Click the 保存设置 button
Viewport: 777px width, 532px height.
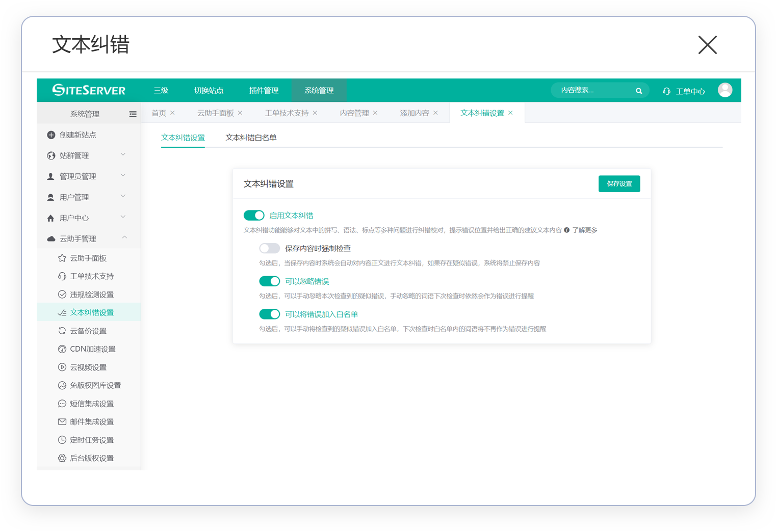(619, 184)
